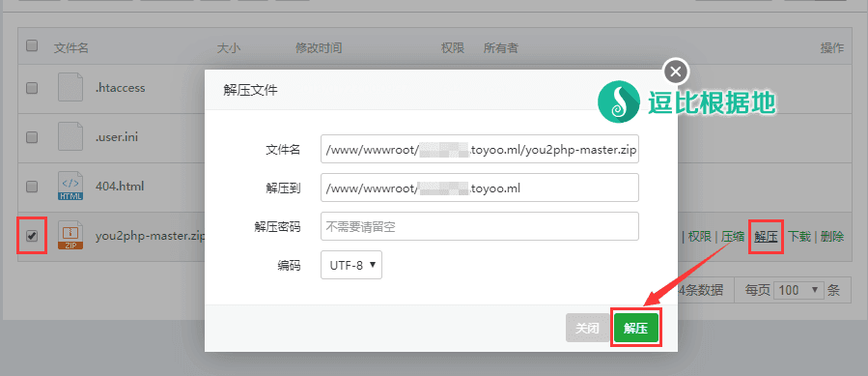868x376 pixels.
Task: Click the 文件名 column header
Action: coord(71,48)
